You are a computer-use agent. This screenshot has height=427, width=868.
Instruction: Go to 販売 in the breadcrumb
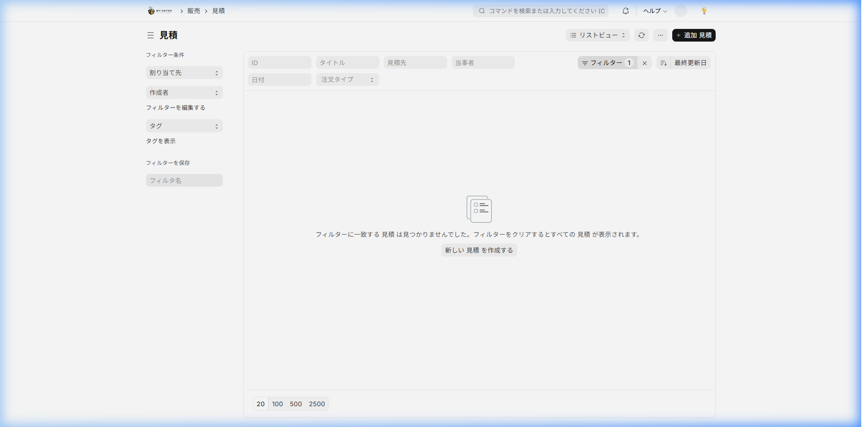pyautogui.click(x=193, y=11)
